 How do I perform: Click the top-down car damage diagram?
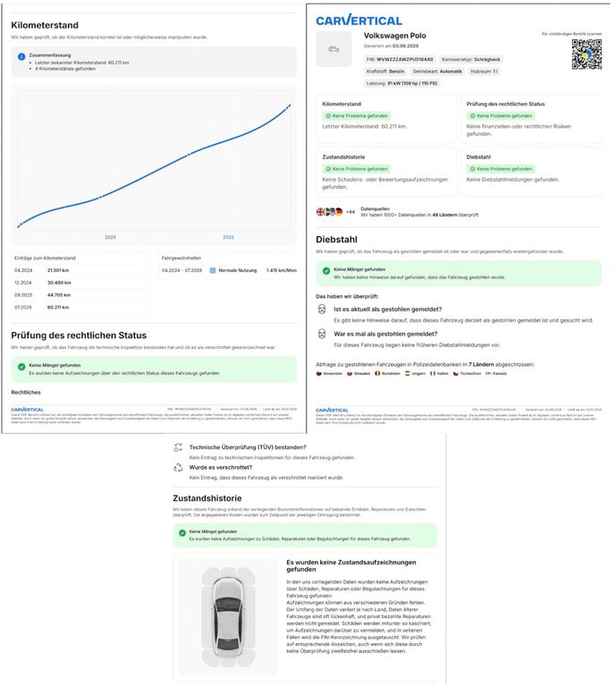(x=228, y=617)
